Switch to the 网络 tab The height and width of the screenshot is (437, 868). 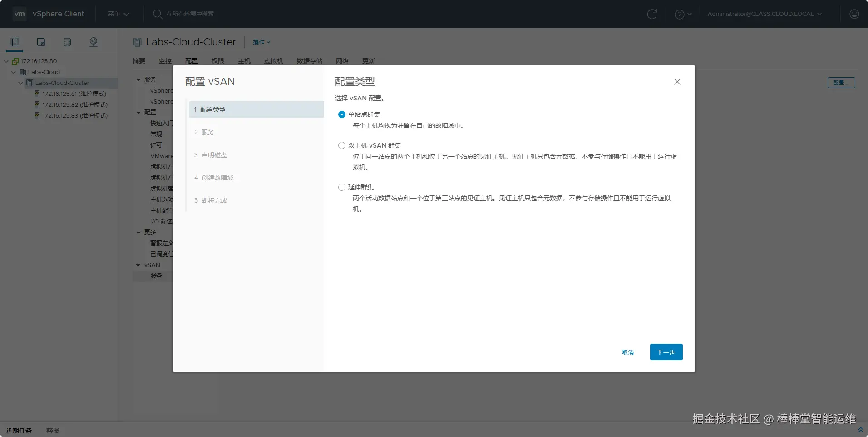(342, 61)
